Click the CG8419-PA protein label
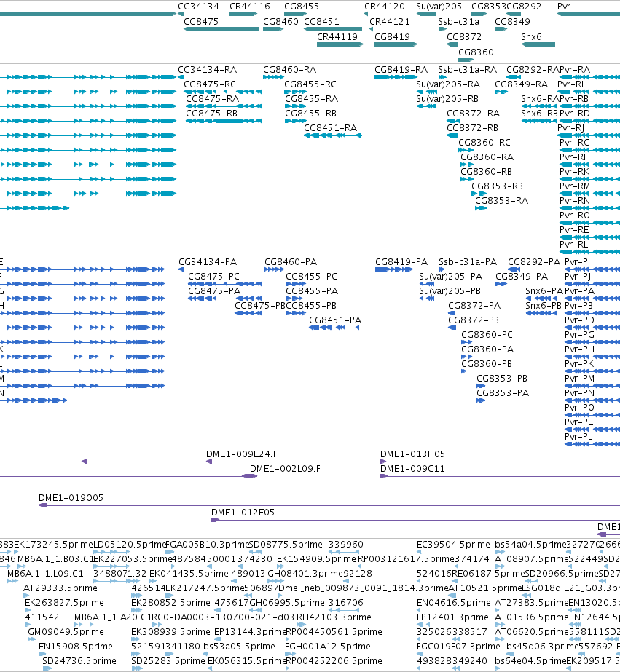 401,262
